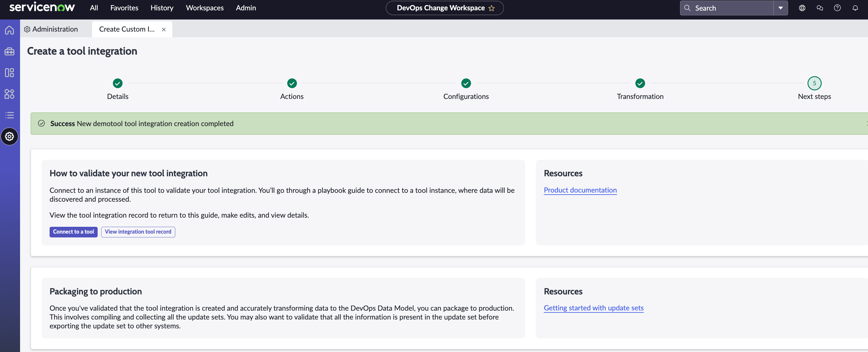Click the search magnifier icon
The width and height of the screenshot is (868, 352).
click(x=687, y=8)
